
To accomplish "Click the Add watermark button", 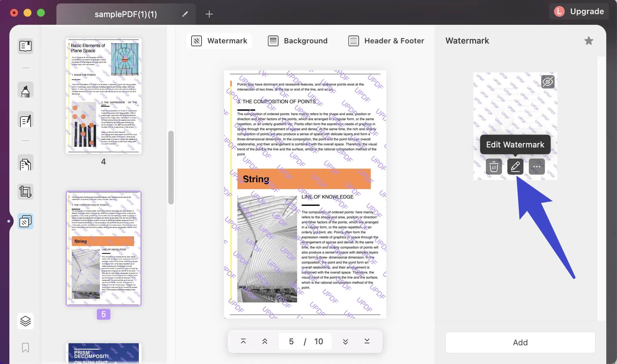I will 520,343.
